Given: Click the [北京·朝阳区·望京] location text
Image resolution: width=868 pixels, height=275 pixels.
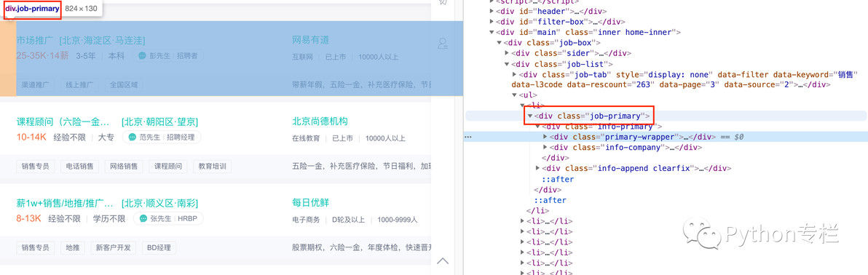Looking at the screenshot, I should (159, 121).
